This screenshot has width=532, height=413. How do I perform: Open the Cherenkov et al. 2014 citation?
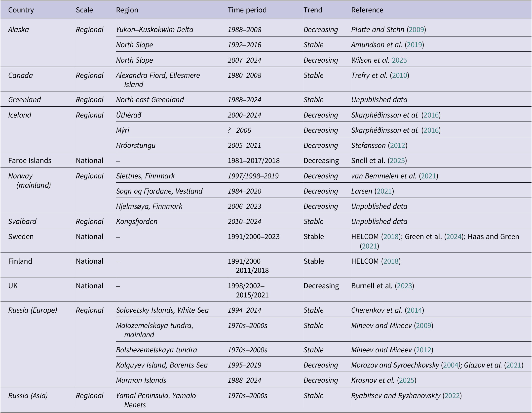click(x=414, y=310)
